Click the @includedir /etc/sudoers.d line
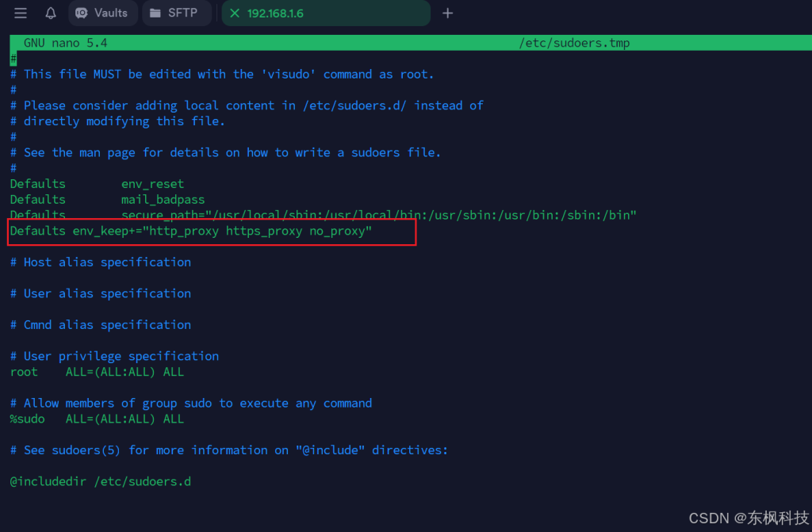This screenshot has width=812, height=532. pos(101,482)
